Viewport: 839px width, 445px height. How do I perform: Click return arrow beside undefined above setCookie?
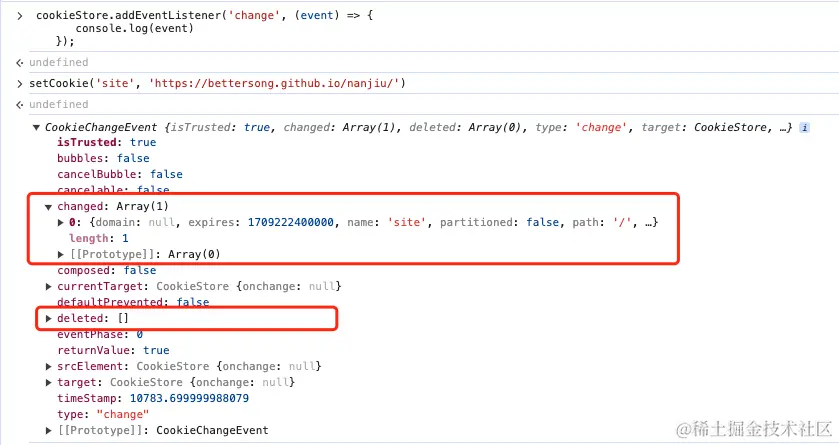[x=20, y=62]
